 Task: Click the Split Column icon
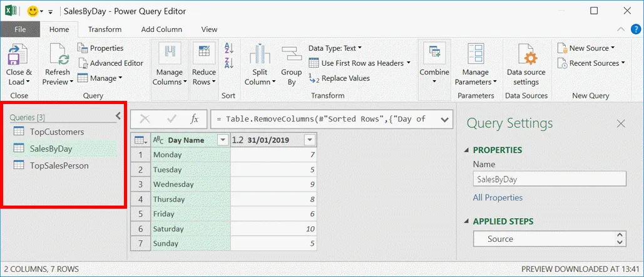(x=260, y=55)
